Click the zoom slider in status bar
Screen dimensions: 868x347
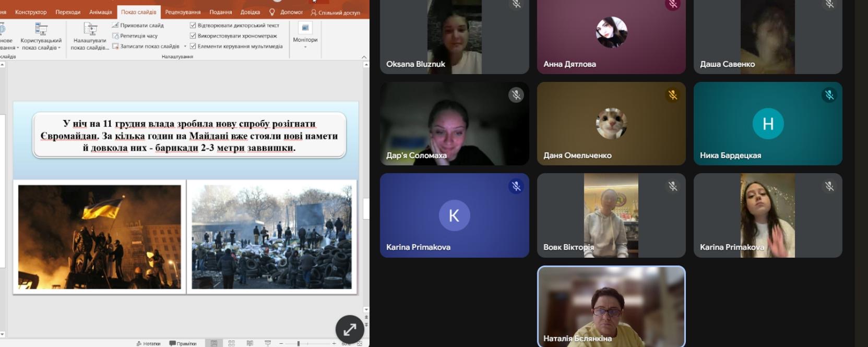pyautogui.click(x=299, y=343)
